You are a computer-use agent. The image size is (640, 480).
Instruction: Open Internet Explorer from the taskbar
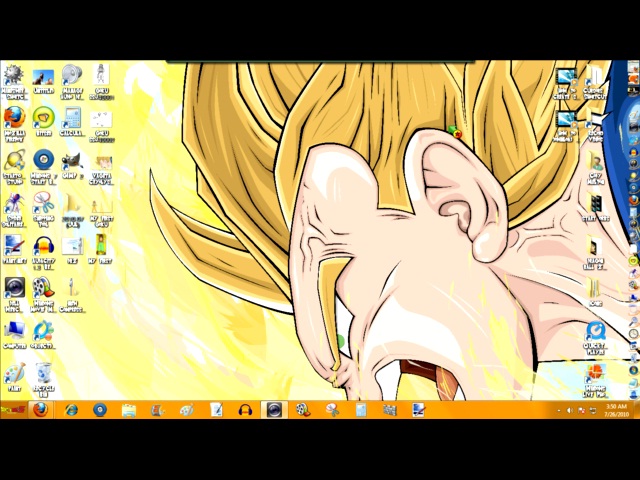(x=71, y=410)
